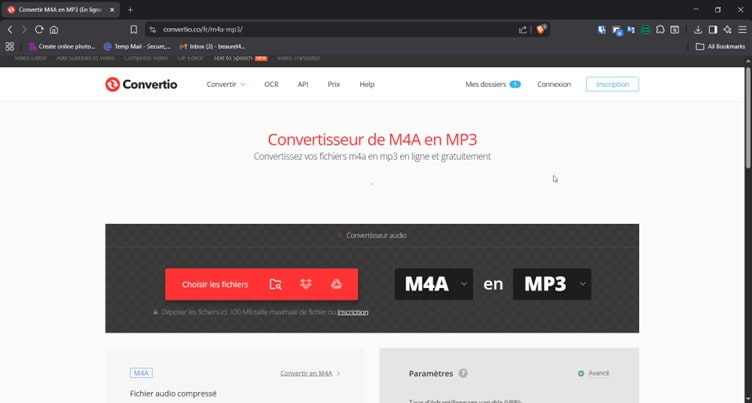
Task: Open the All Bookmarks folder
Action: tap(721, 47)
